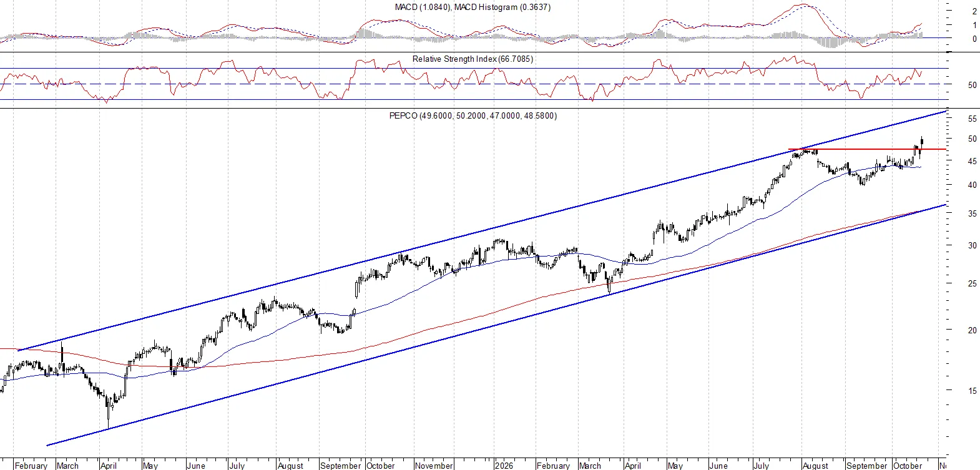Screen dimensions: 980x470
Task: Click the 50 label on the price axis
Action: click(x=972, y=139)
